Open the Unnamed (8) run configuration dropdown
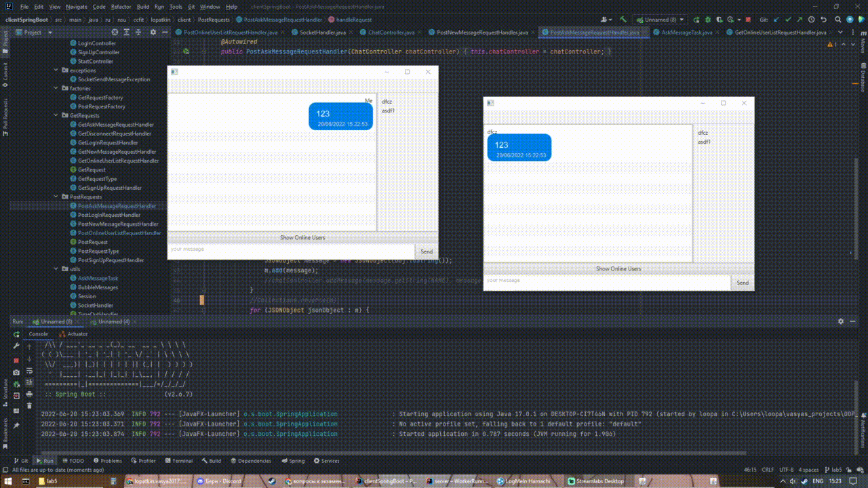Screen dimensions: 868x488 click(x=660, y=20)
